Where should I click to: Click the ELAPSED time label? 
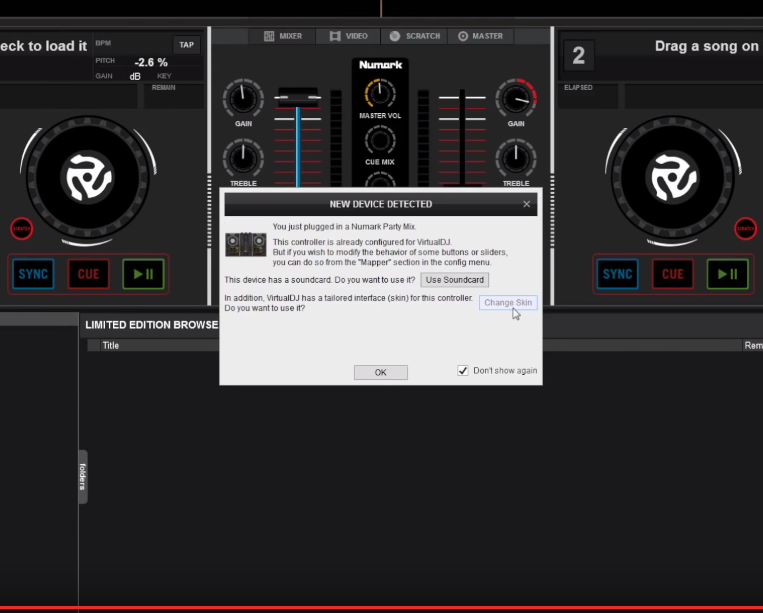point(578,88)
